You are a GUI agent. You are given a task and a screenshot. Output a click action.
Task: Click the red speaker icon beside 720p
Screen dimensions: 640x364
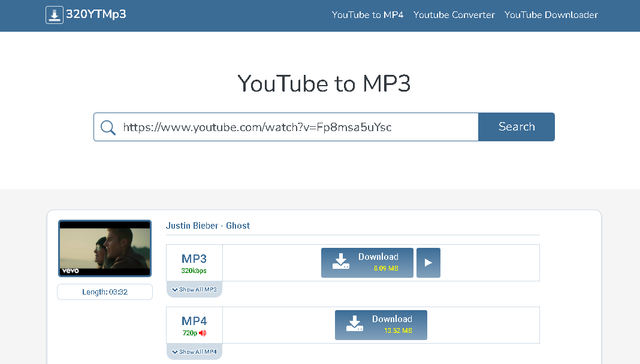203,333
